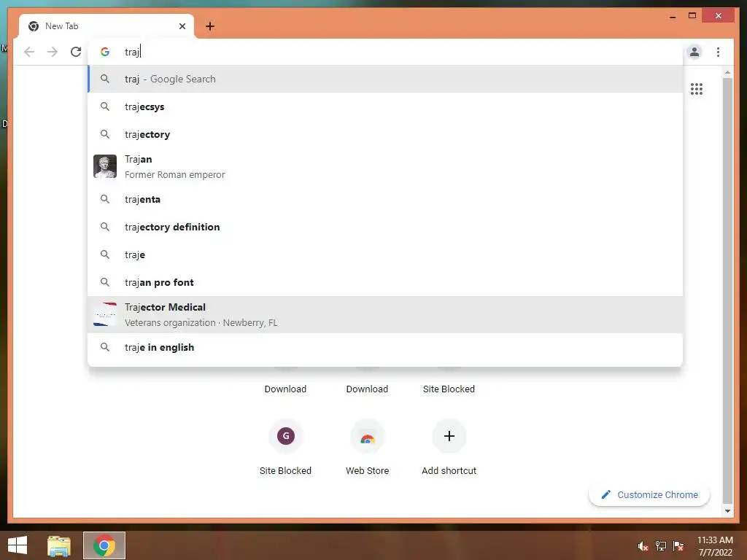Minimize the Chrome window
Viewport: 747px width, 560px height.
pos(672,16)
